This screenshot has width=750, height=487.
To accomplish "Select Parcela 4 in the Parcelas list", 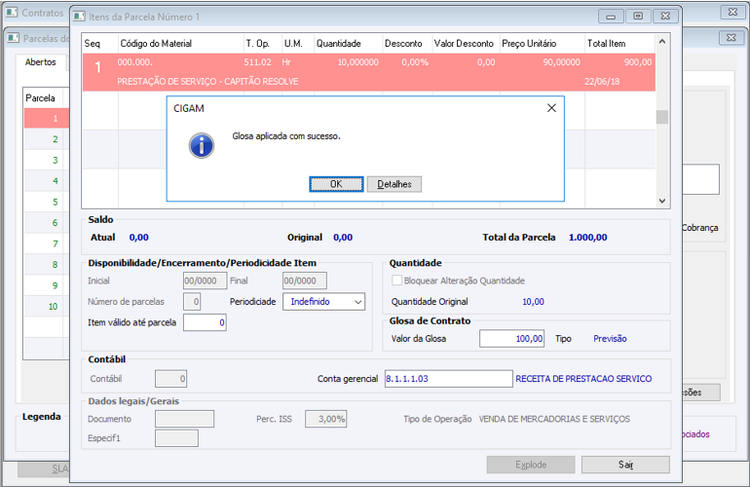I will (x=47, y=181).
